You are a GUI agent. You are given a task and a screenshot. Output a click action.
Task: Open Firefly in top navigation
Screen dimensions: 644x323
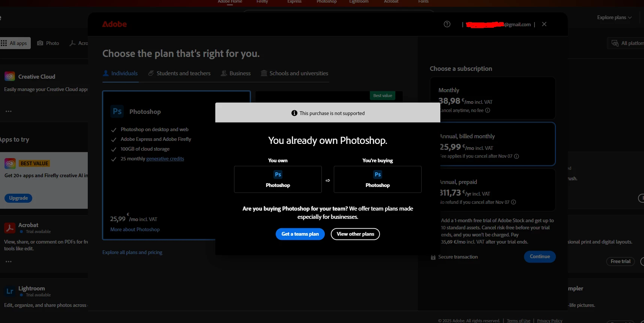262,2
